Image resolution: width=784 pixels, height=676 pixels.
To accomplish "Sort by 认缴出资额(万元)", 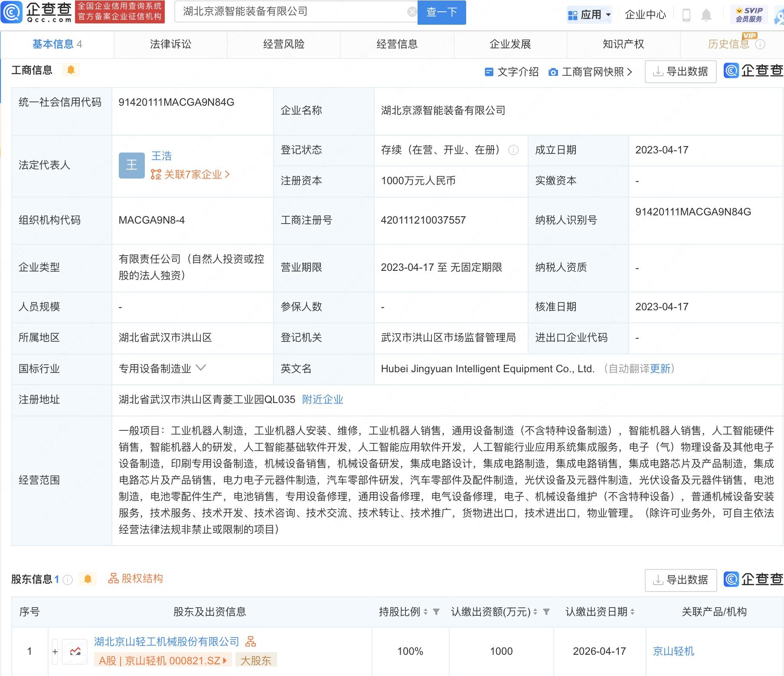I will [x=535, y=612].
